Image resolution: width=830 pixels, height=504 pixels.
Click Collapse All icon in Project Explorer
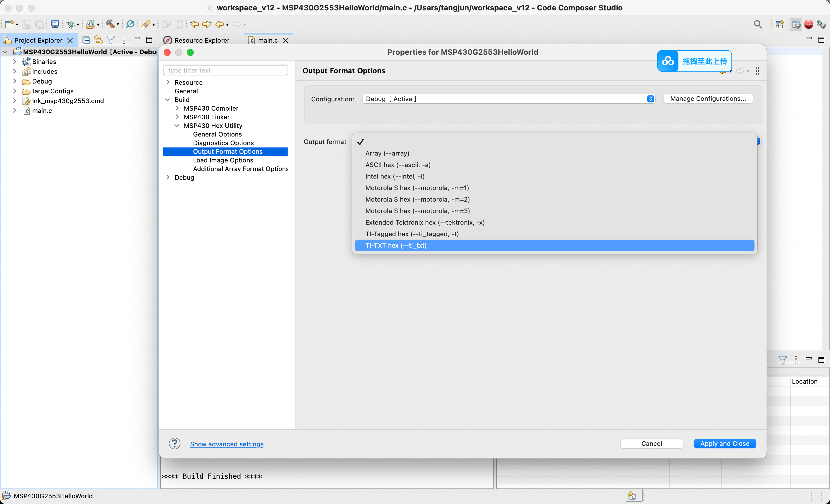coord(86,40)
